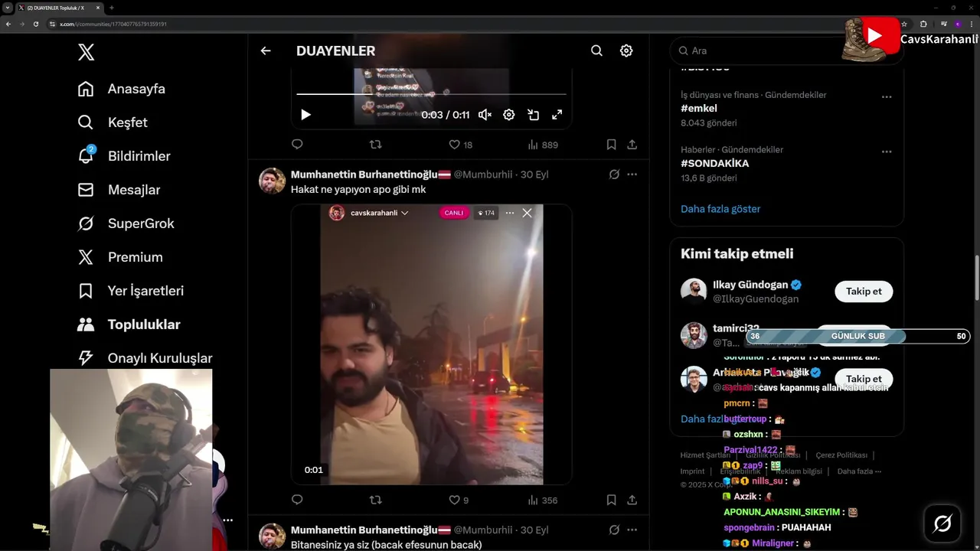
Task: Like the post with 9 likes
Action: pos(459,500)
